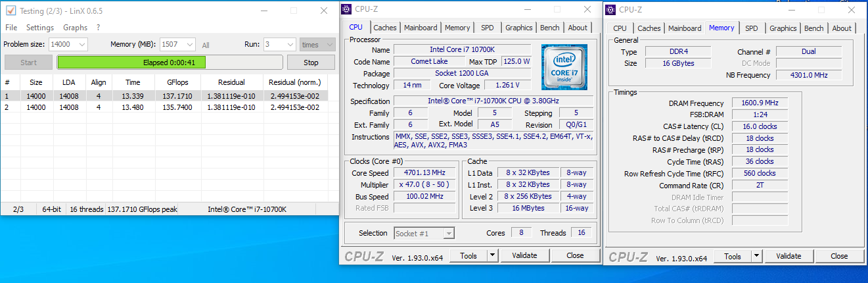Viewport: 868px width, 283px height.
Task: Click the CPU-Z icon in the Memory window title bar
Action: (611, 9)
